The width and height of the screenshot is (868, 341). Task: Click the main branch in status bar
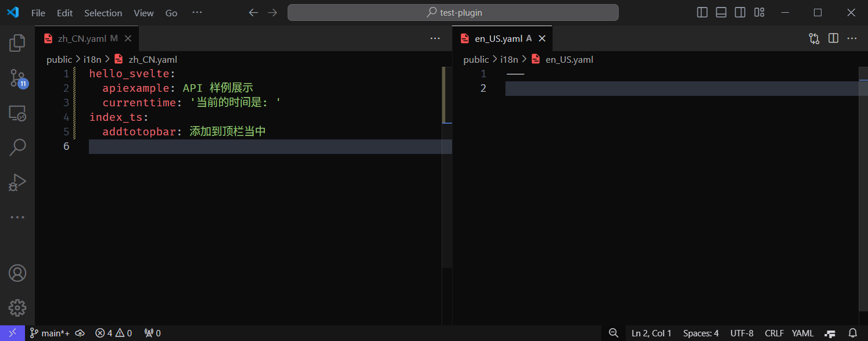click(x=50, y=333)
